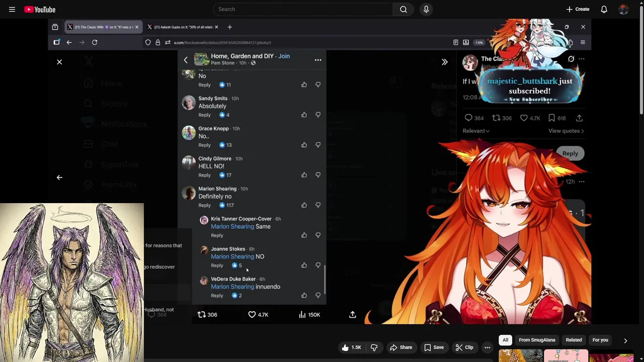Image resolution: width=644 pixels, height=362 pixels.
Task: Switch to Aakash Gupta on X tab
Action: click(182, 27)
